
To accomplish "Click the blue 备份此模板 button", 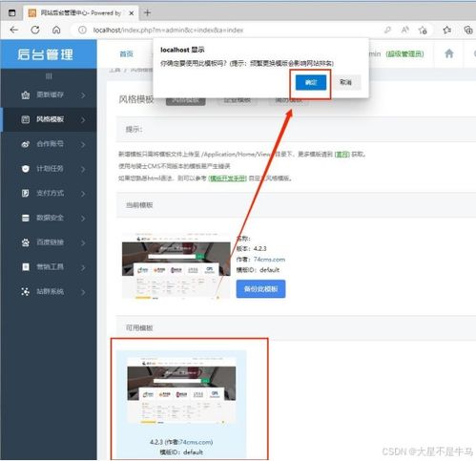I will (260, 289).
